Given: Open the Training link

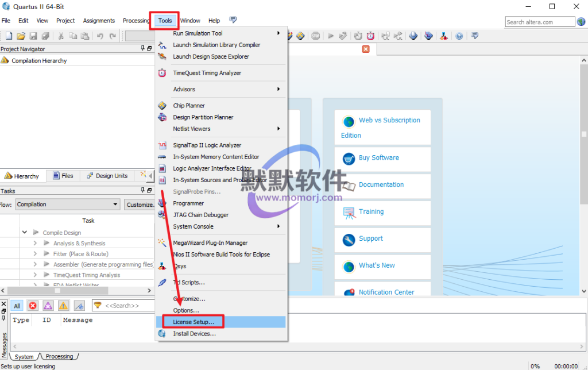Looking at the screenshot, I should pyautogui.click(x=372, y=211).
